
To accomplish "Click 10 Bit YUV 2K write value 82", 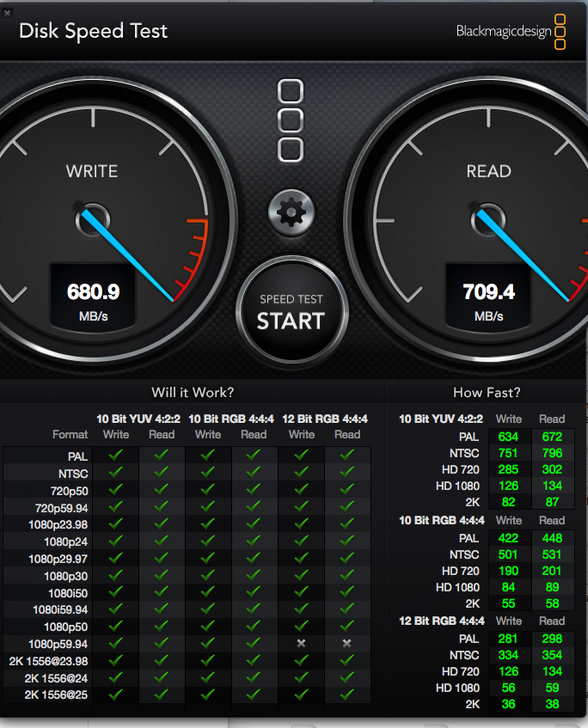I will 508,502.
